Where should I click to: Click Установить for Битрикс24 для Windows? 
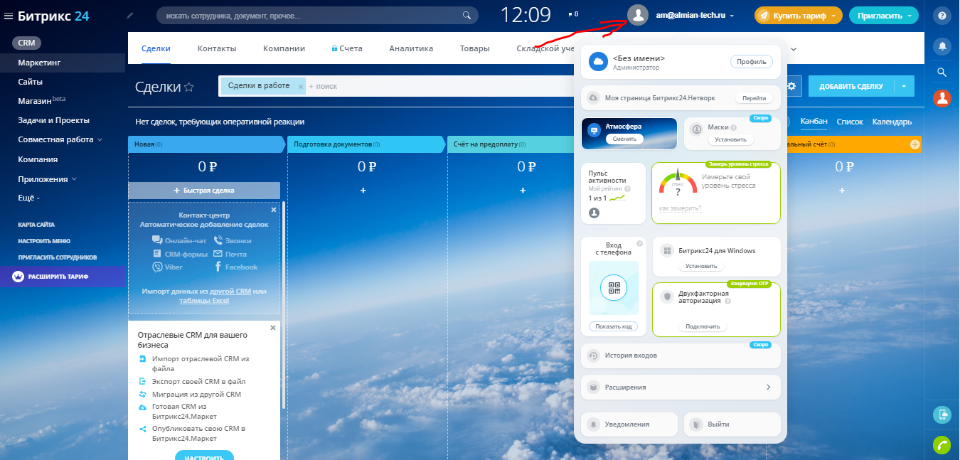tap(701, 266)
